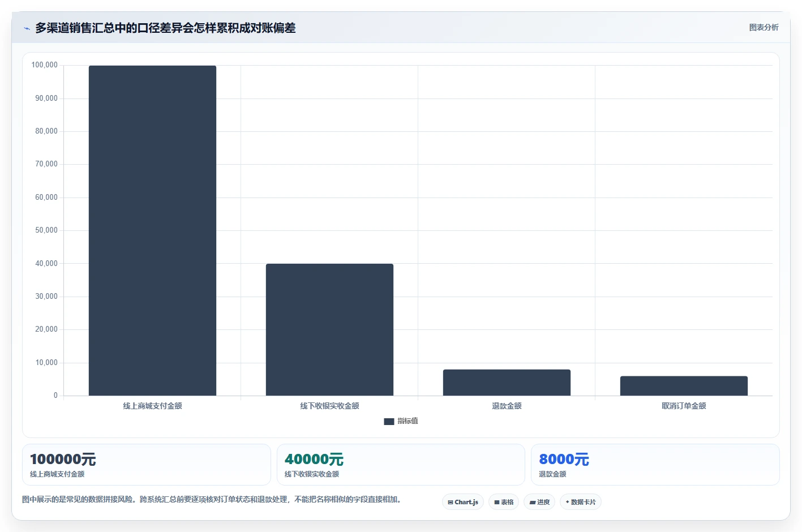
Task: Select the 数据卡片 tag chip
Action: [581, 502]
